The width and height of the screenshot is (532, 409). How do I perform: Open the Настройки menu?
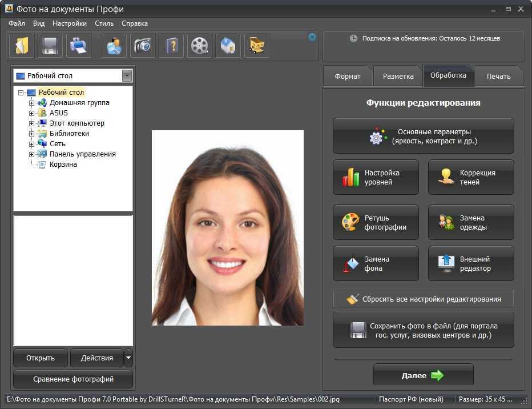click(x=70, y=23)
